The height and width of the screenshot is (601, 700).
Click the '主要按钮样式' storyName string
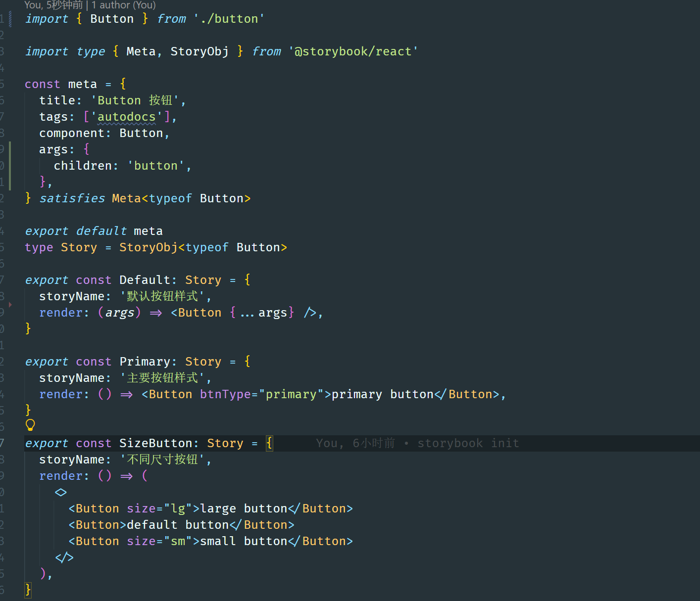coord(162,378)
